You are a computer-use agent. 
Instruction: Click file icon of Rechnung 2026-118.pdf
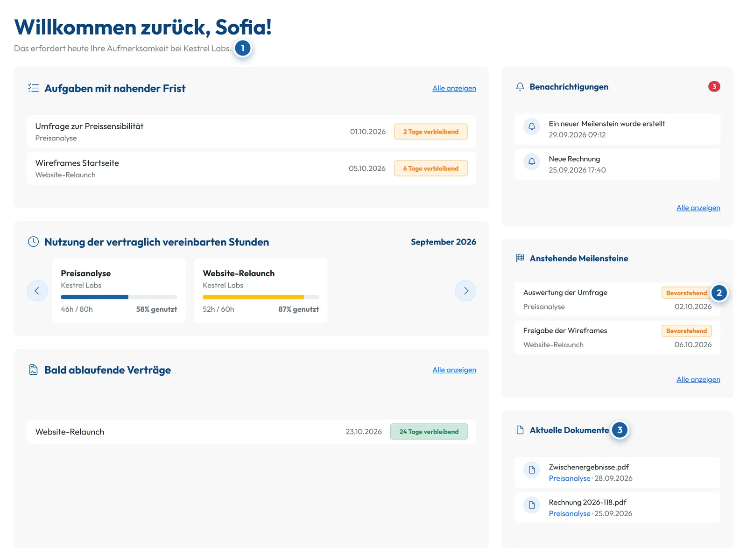(532, 505)
